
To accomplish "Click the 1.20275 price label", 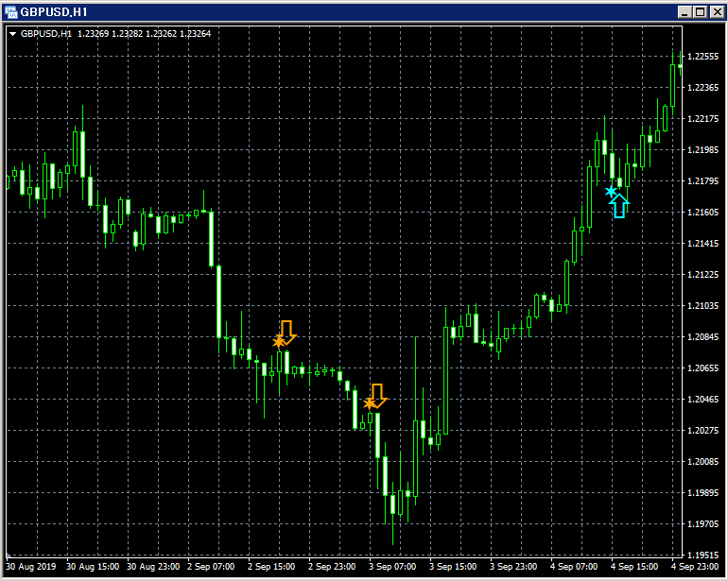I will click(702, 430).
